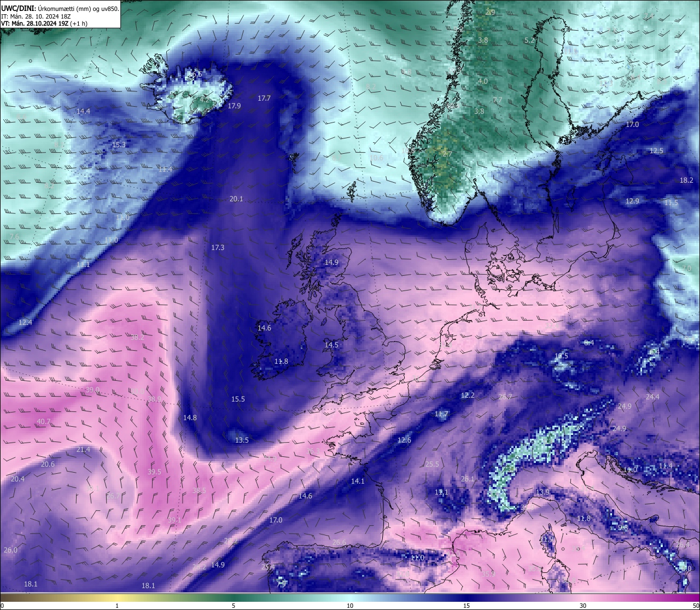This screenshot has height=610, width=700.
Task: Click the colorbar tick label 5
Action: coord(234,606)
